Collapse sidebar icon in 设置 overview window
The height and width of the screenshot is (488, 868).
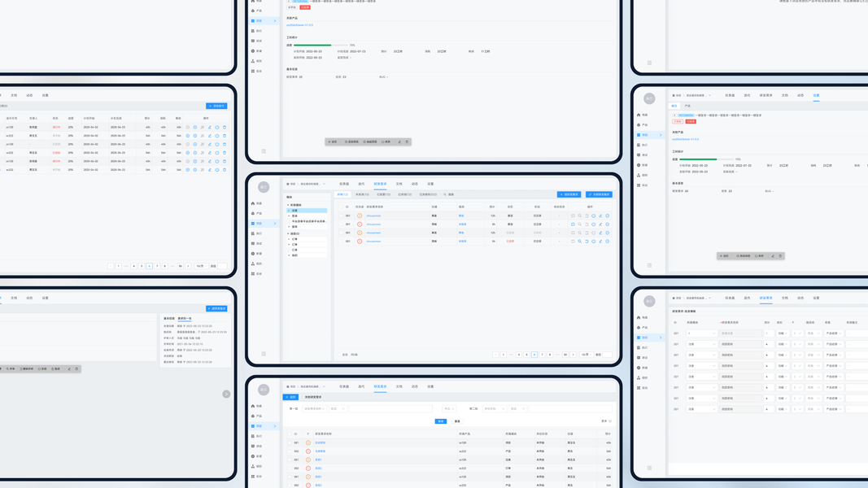[649, 265]
